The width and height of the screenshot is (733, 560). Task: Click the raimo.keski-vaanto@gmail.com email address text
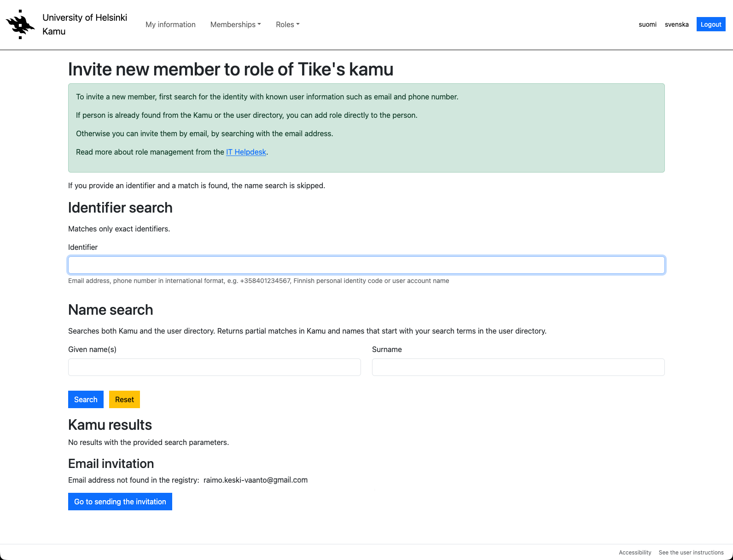[255, 480]
